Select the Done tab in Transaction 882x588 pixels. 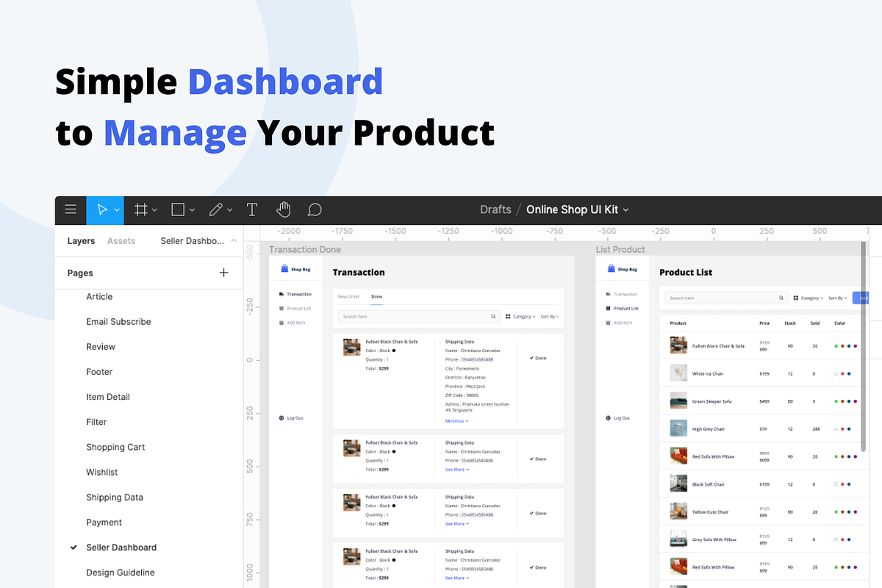pos(376,296)
